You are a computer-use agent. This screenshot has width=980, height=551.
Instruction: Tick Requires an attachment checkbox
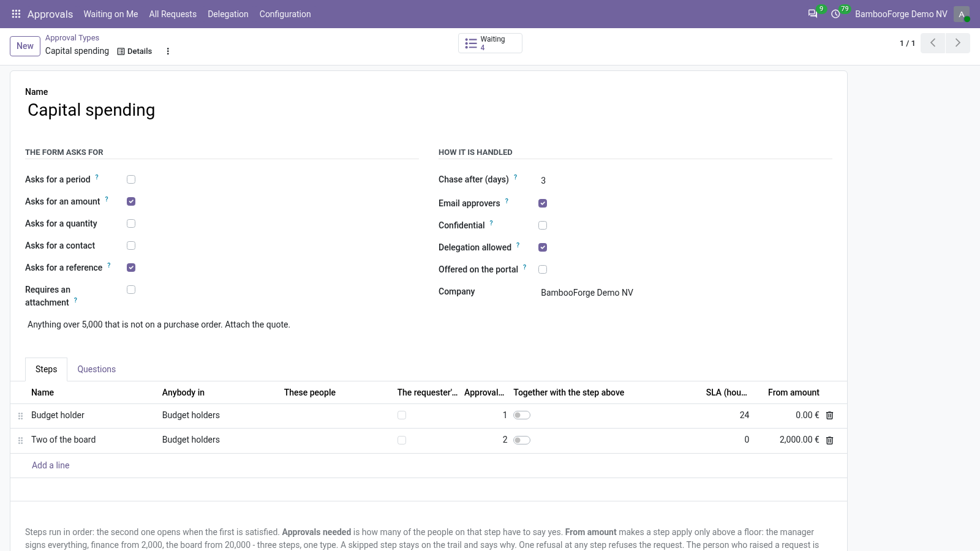click(x=131, y=290)
